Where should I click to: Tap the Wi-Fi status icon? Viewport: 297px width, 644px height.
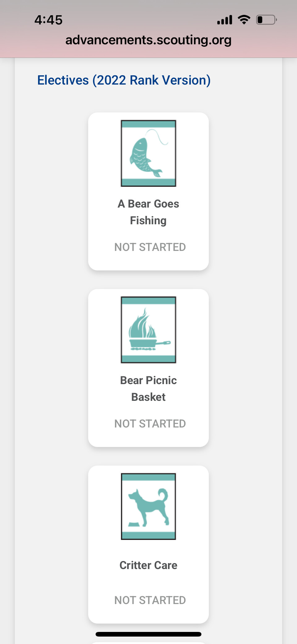pos(244,20)
